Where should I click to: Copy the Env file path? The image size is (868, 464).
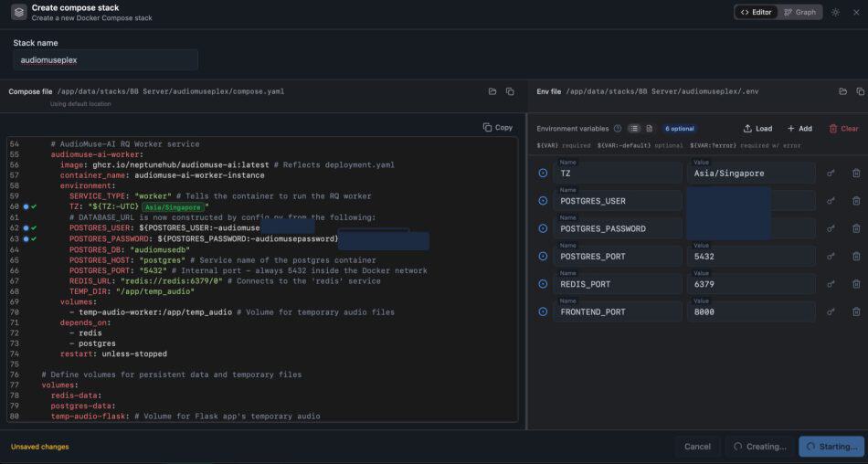[x=860, y=91]
